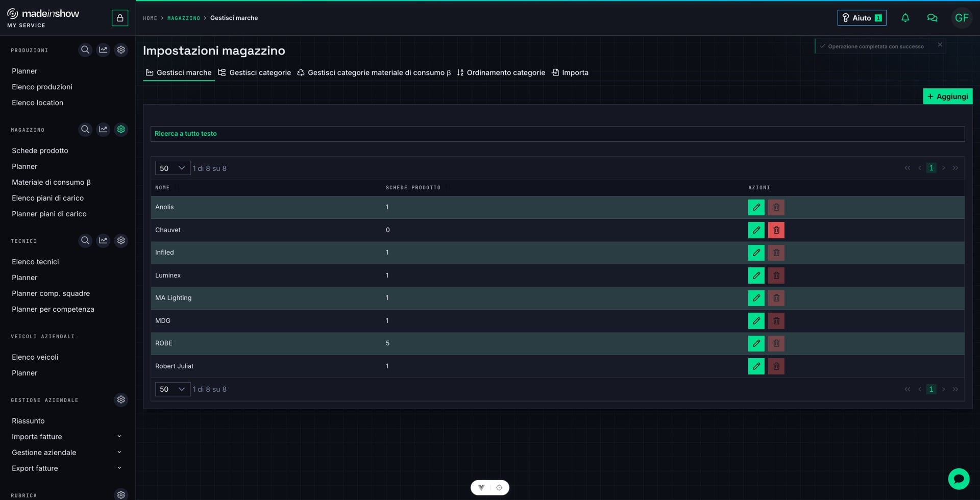
Task: Select page 1 in the top pagination
Action: pyautogui.click(x=931, y=168)
